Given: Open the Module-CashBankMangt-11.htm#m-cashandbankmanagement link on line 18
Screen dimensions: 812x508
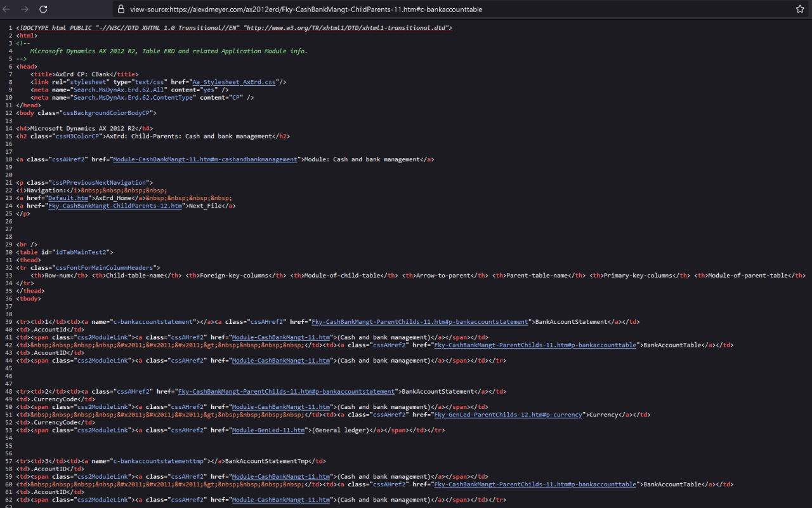Looking at the screenshot, I should pos(205,159).
